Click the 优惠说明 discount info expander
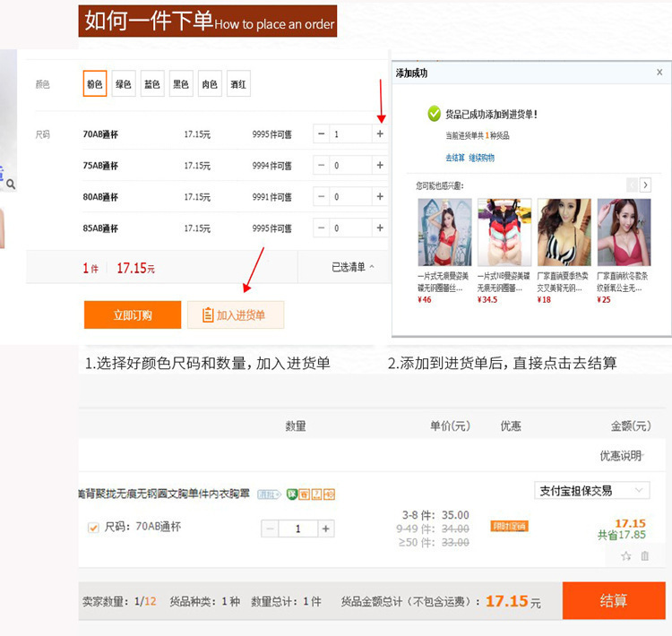The image size is (672, 636). click(x=622, y=456)
